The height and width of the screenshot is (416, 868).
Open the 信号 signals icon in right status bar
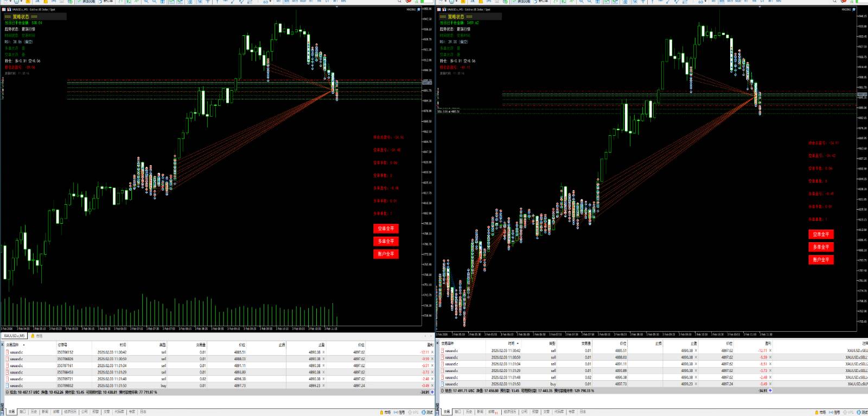click(x=834, y=412)
